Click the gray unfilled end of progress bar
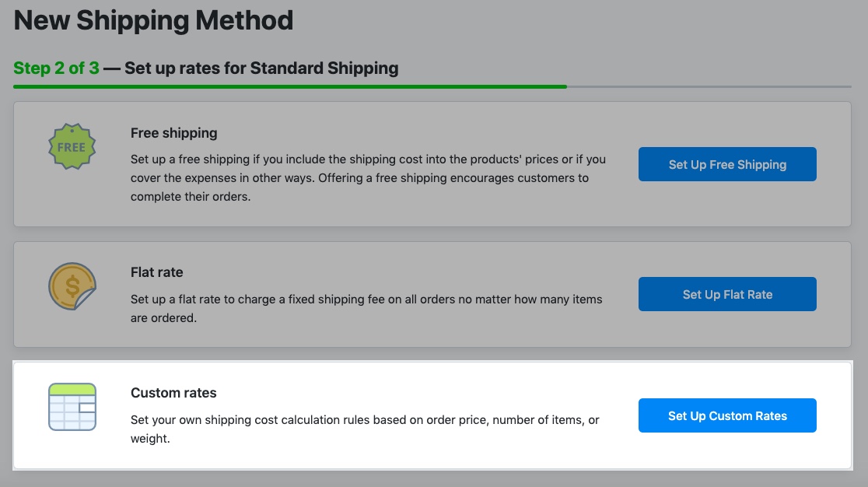The image size is (868, 487). coord(708,86)
